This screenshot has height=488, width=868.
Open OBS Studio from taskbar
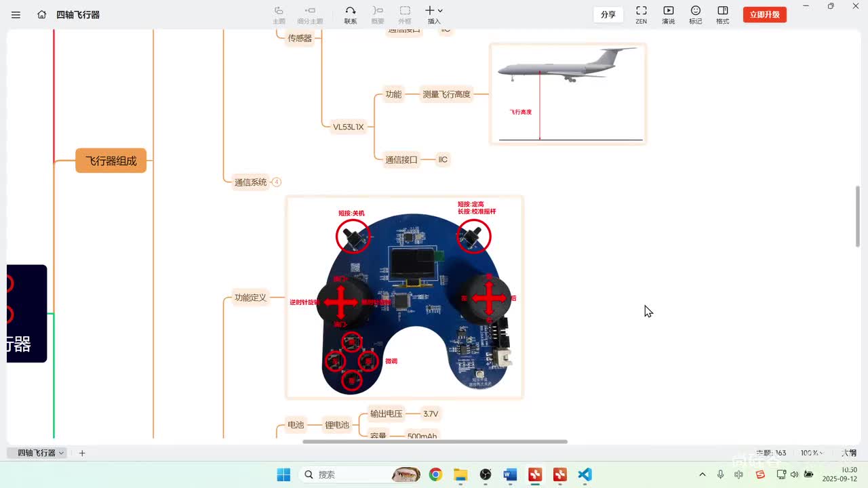[x=486, y=474]
